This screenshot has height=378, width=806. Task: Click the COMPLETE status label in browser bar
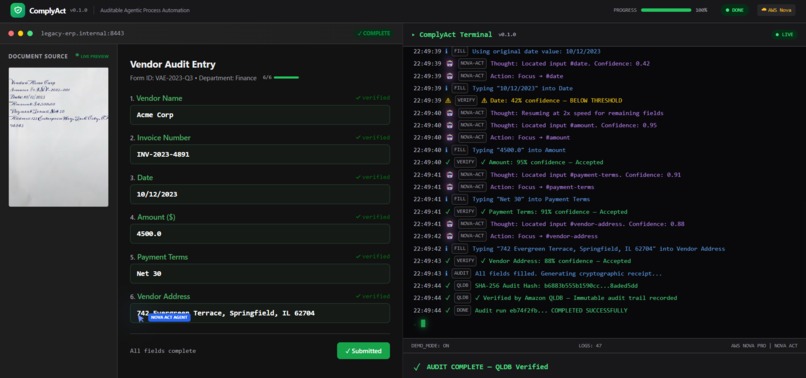[x=374, y=33]
